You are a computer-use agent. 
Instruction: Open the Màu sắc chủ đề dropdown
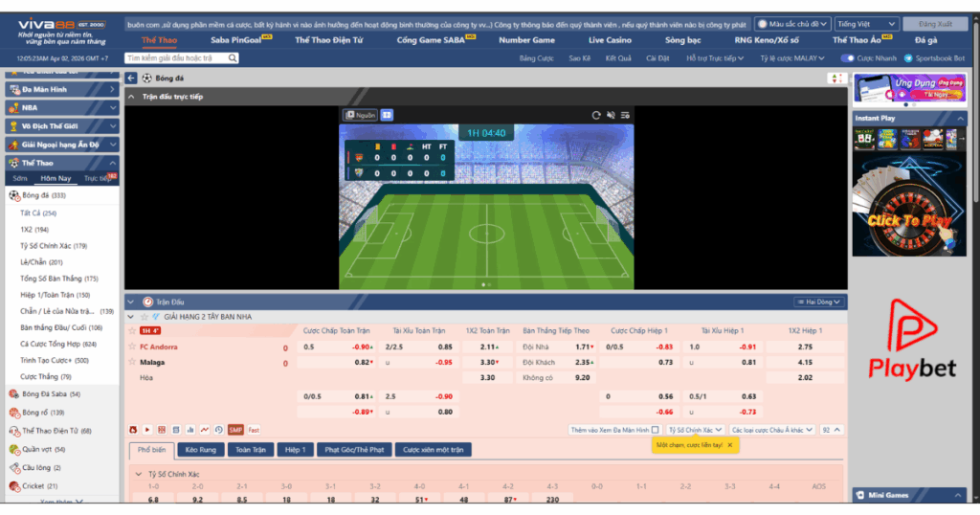pos(792,24)
